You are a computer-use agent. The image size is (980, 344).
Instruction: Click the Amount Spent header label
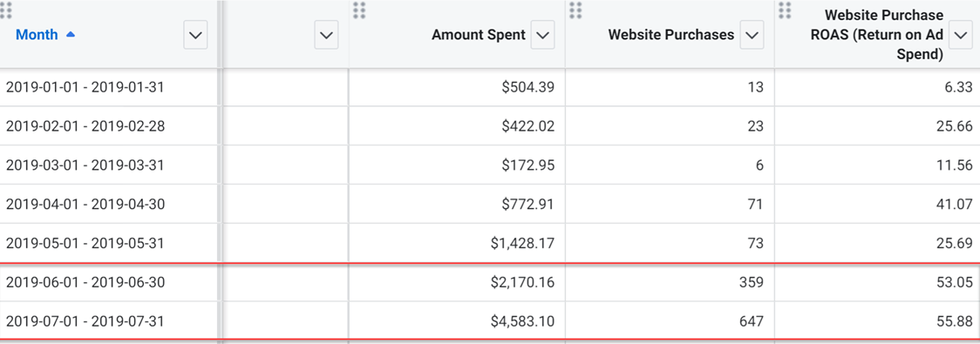point(478,35)
